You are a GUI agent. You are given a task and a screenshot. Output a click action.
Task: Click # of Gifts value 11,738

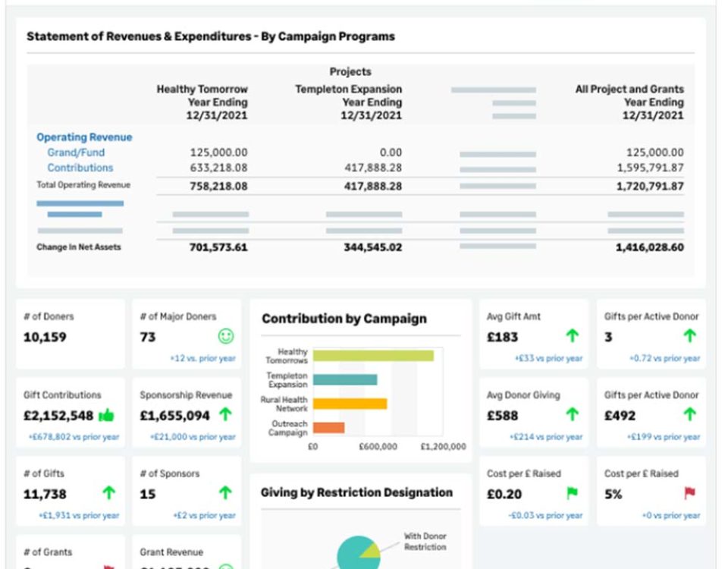click(x=45, y=494)
